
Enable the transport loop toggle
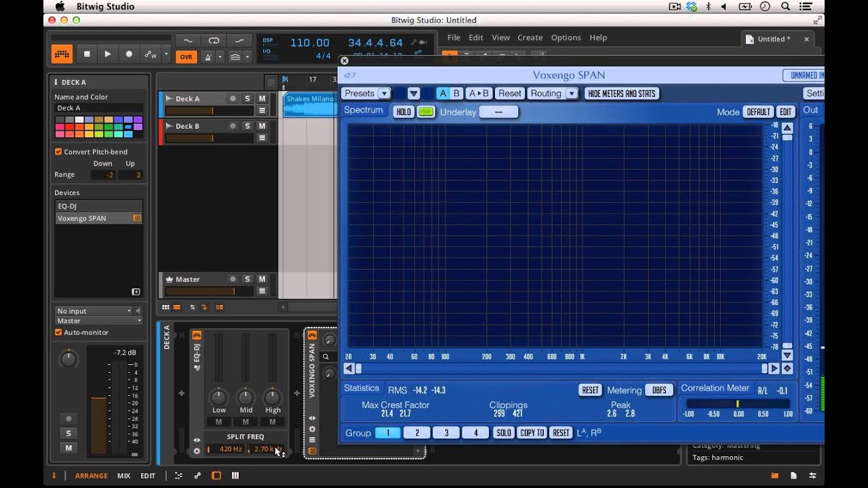coord(214,41)
